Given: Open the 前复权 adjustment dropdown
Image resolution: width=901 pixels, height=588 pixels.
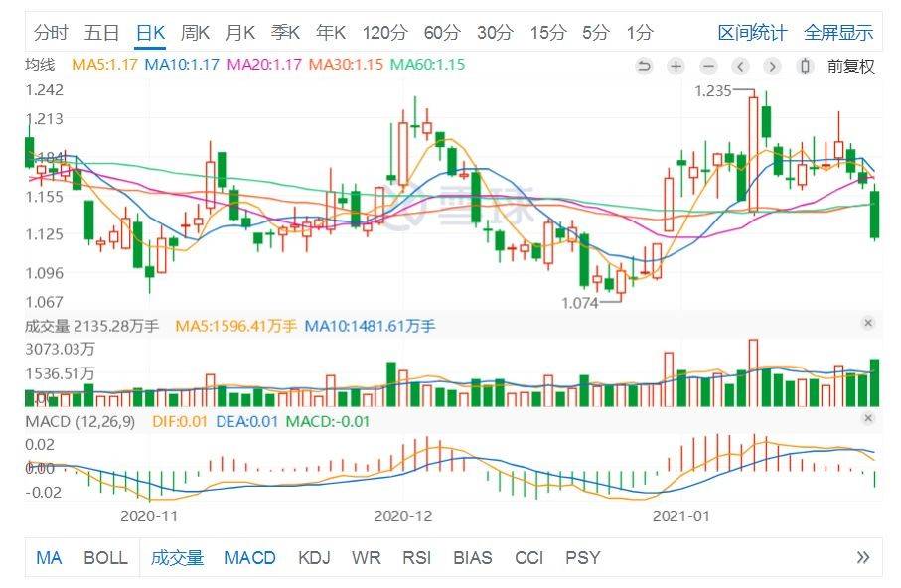Looking at the screenshot, I should [x=851, y=67].
